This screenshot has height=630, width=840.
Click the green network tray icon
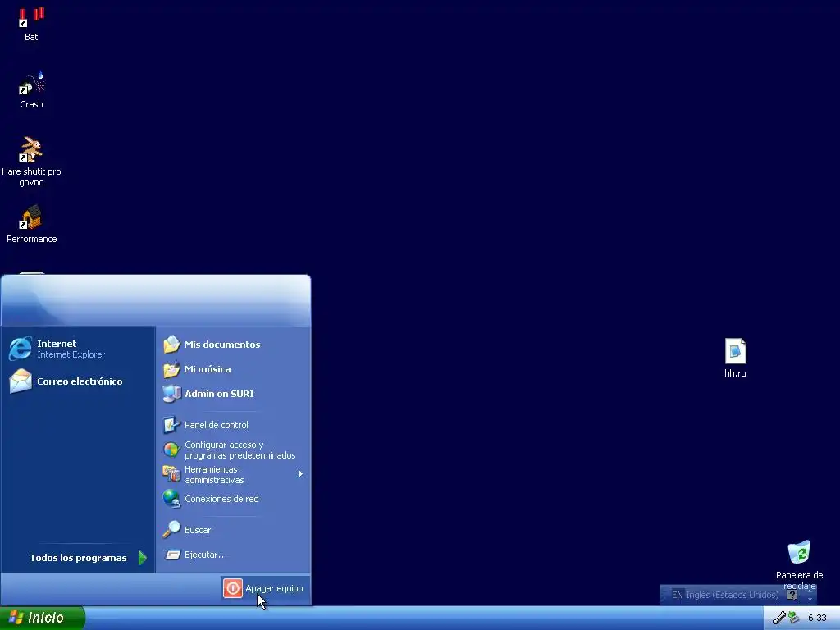tap(794, 618)
